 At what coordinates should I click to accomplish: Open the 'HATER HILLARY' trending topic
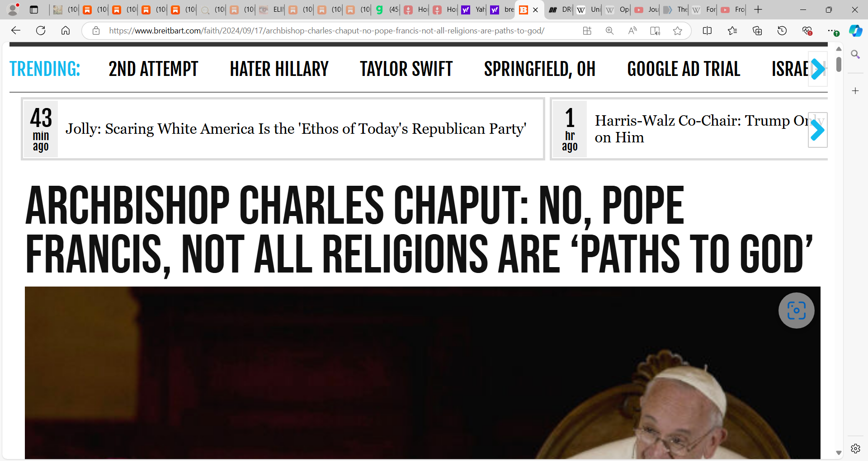(x=279, y=69)
